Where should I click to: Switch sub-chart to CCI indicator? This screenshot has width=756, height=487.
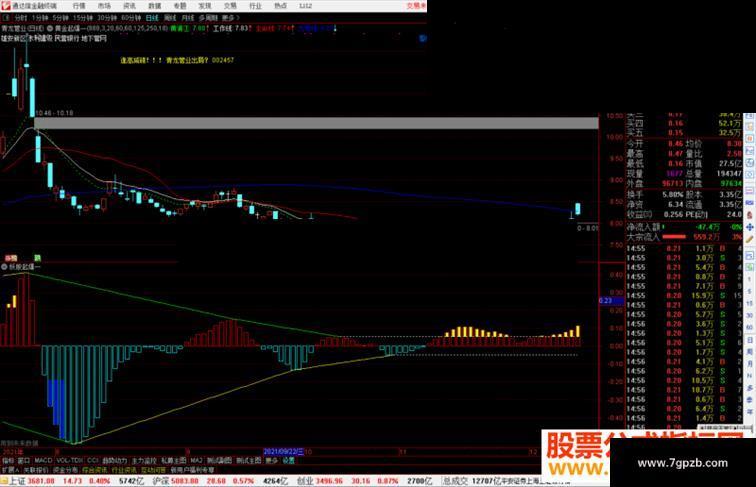pyautogui.click(x=93, y=461)
